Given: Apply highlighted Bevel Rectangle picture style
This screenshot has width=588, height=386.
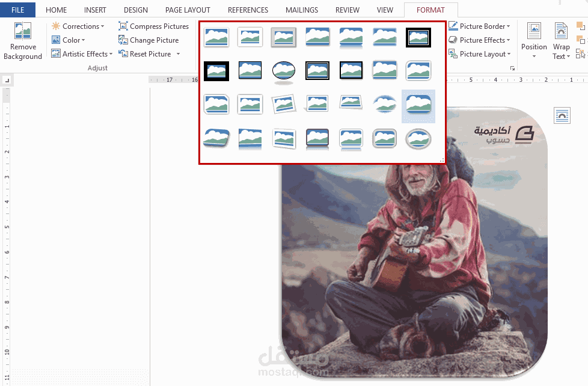Looking at the screenshot, I should (x=418, y=106).
